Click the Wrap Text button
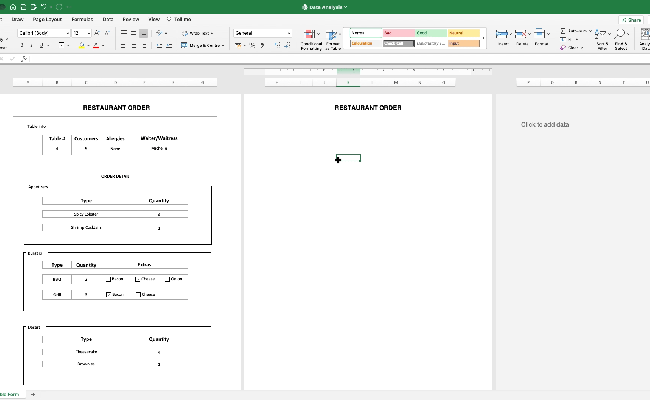The height and width of the screenshot is (400, 650). click(197, 33)
